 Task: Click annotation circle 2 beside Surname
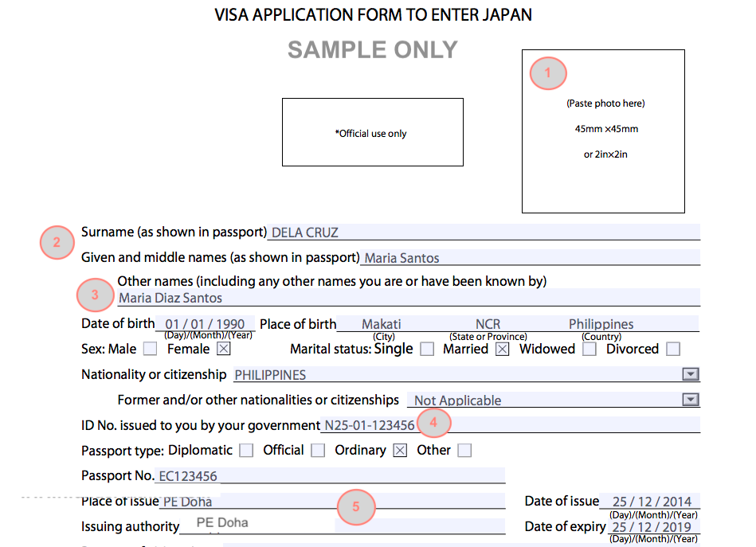57,243
